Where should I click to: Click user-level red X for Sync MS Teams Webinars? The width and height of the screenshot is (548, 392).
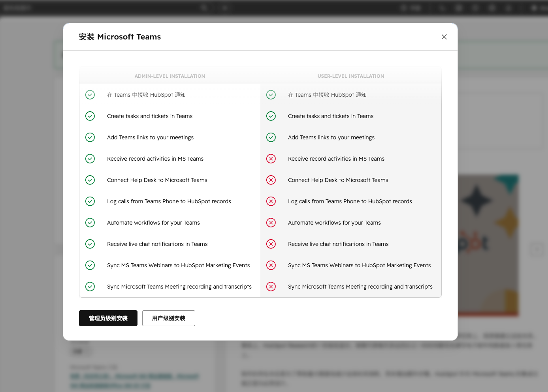[271, 265]
